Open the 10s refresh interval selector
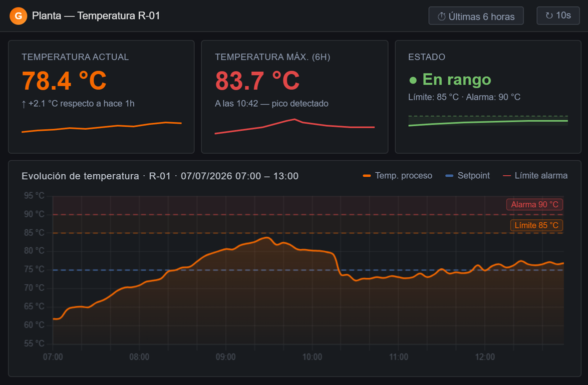The width and height of the screenshot is (588, 385). [x=558, y=16]
